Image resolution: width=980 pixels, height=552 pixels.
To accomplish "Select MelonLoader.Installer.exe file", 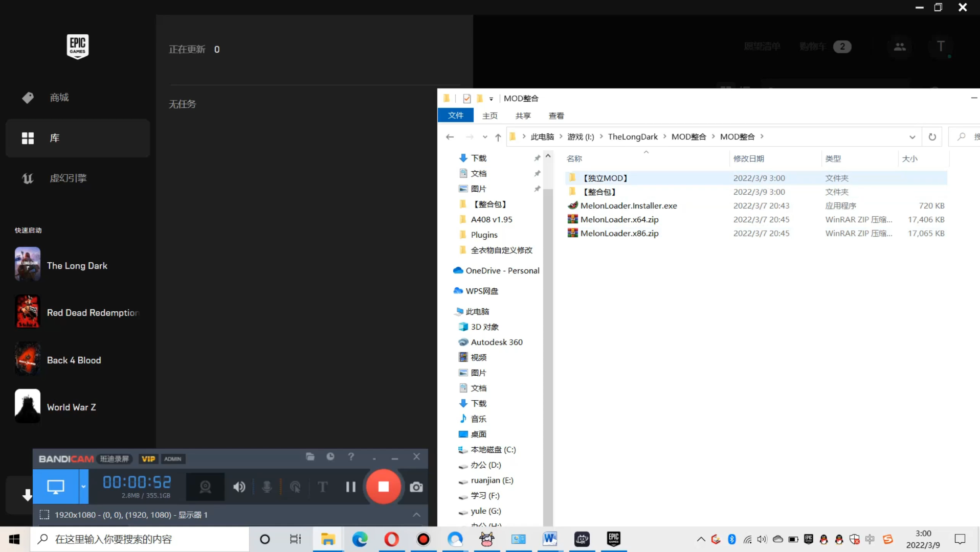I will click(x=756, y=205).
